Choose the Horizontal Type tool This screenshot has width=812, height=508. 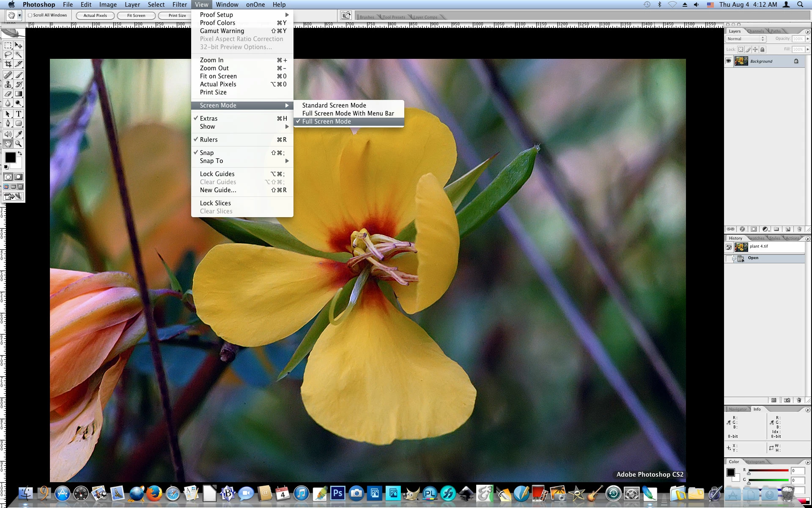tap(19, 114)
